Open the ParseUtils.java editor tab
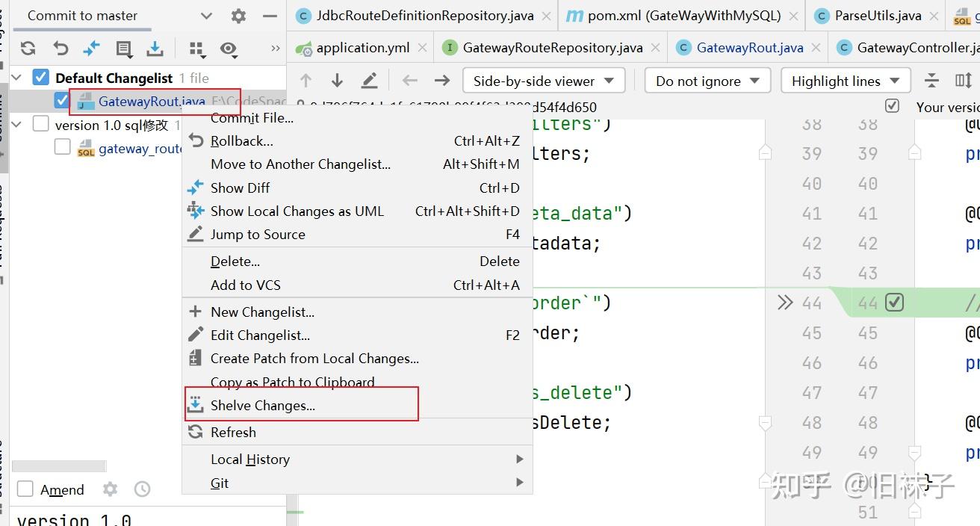Screen dimensions: 980x526 877,16
